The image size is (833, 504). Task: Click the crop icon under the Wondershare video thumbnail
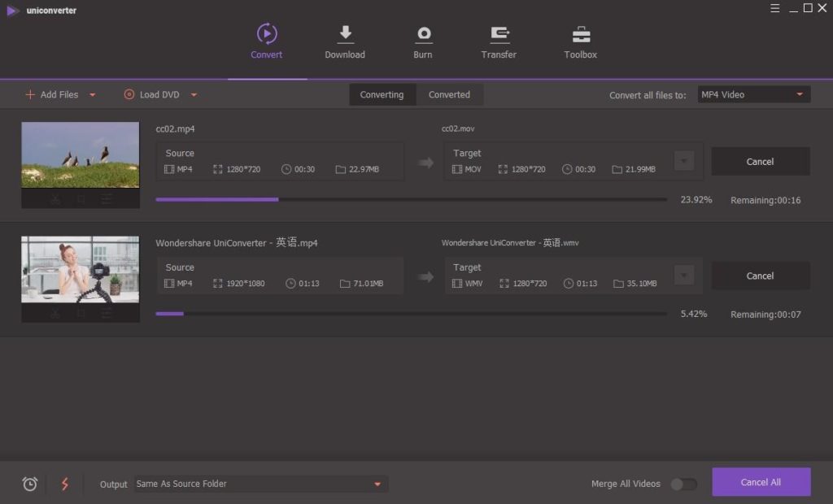(81, 314)
